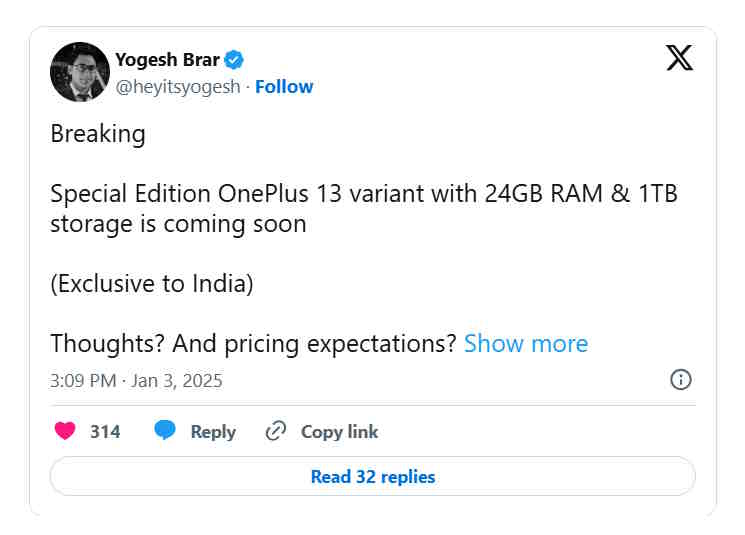Click the word Breaking in the tweet
The height and width of the screenshot is (535, 745).
tap(98, 134)
